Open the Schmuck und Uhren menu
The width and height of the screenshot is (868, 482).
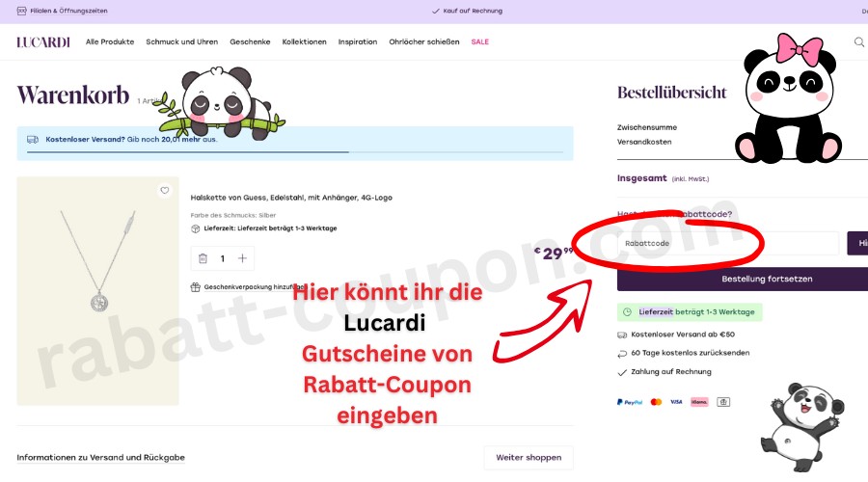point(181,42)
